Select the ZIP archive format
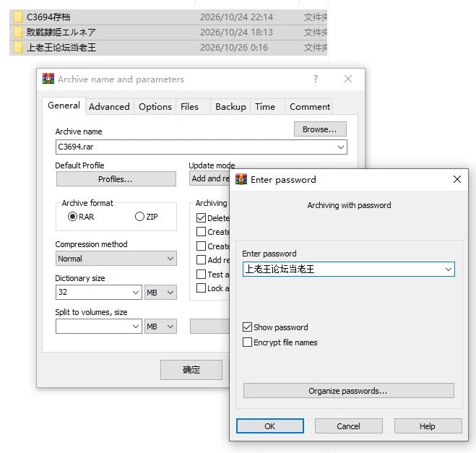 [139, 217]
